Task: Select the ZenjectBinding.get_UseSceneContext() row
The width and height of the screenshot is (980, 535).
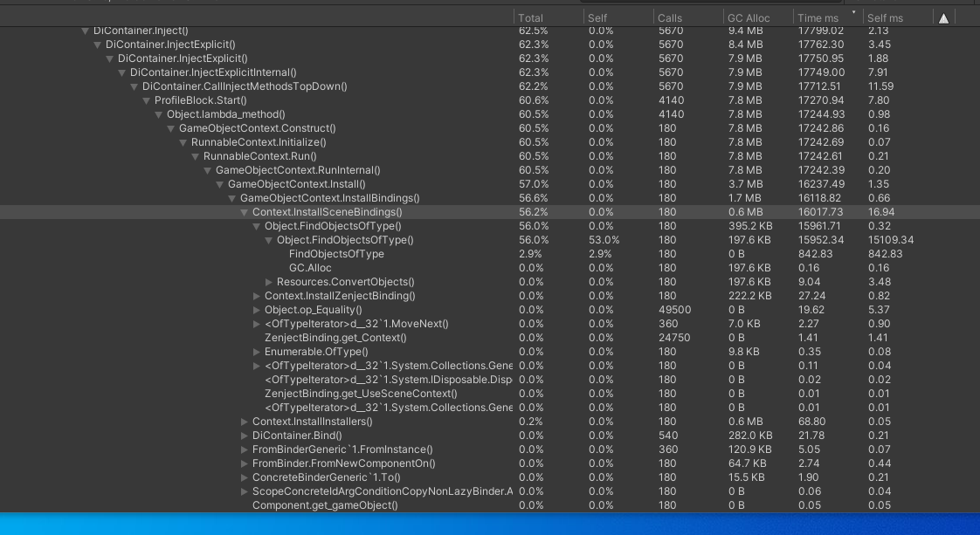Action: (x=490, y=394)
